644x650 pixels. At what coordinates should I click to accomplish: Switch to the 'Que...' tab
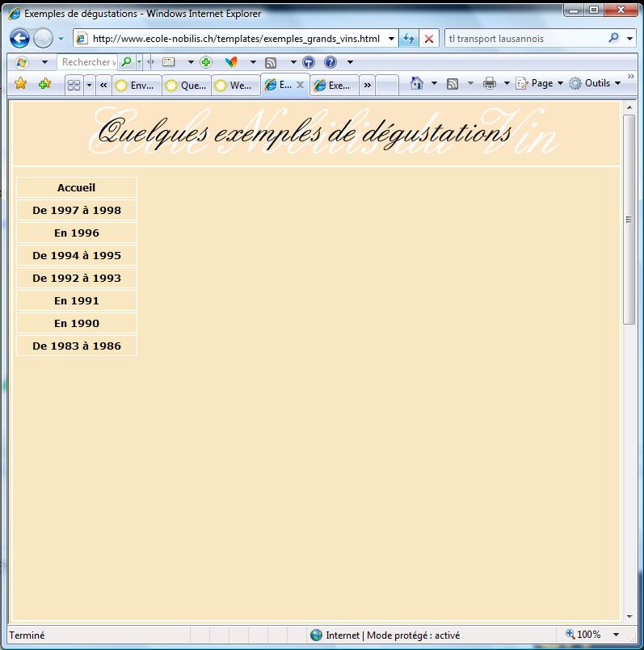[x=187, y=86]
